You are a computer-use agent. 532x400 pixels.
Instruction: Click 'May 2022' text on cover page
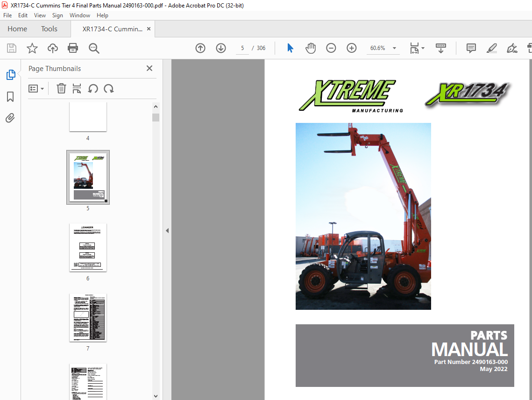(494, 369)
